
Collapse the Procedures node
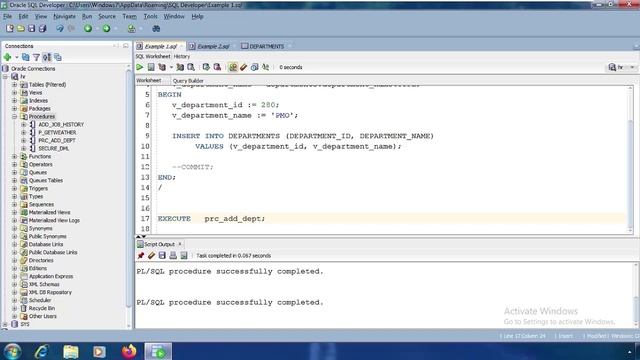[15, 117]
